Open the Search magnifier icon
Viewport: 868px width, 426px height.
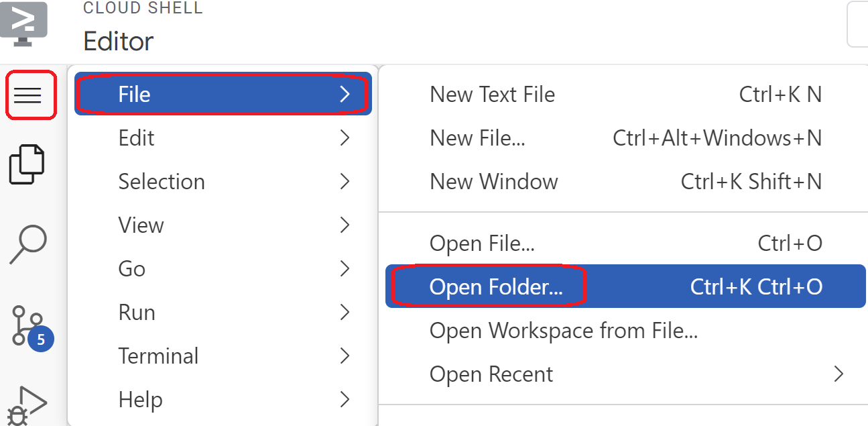point(28,244)
